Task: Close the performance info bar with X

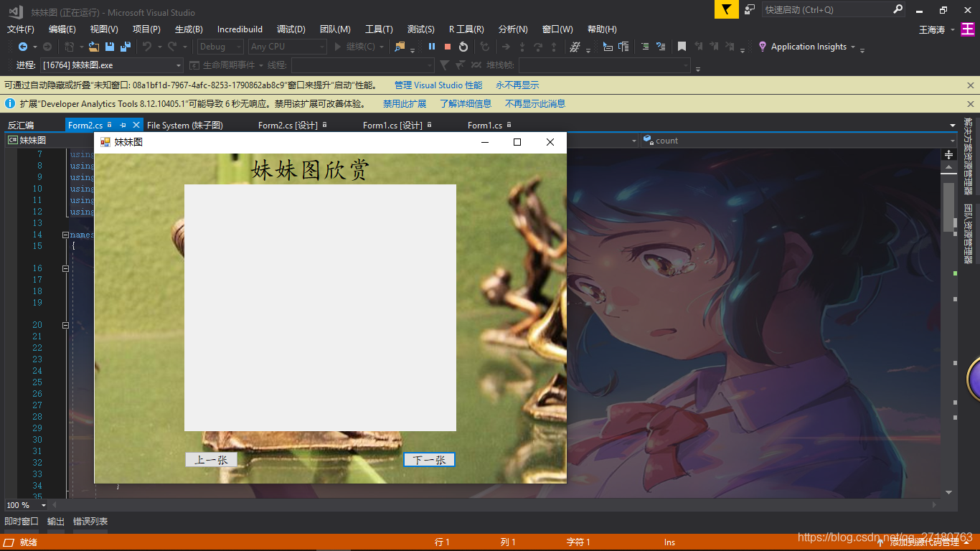Action: (971, 85)
